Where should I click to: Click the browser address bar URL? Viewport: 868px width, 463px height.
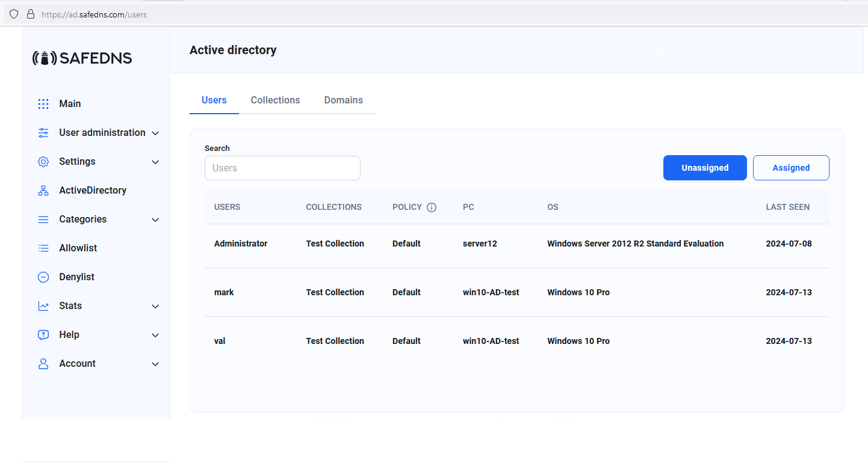[94, 14]
